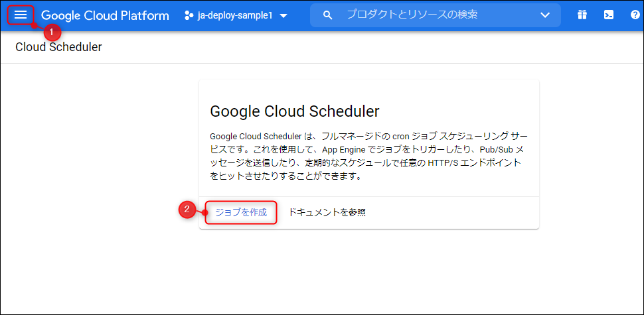Click the Google Cloud Platform logo text
This screenshot has height=315, width=644.
[105, 15]
